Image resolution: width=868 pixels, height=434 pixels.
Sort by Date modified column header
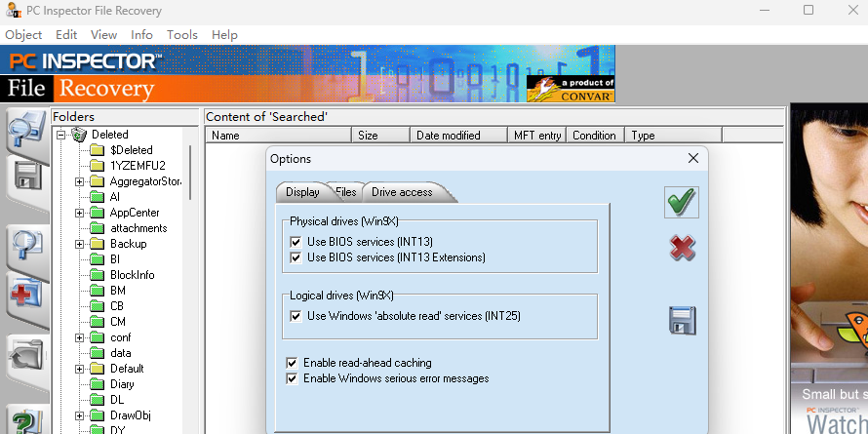459,135
